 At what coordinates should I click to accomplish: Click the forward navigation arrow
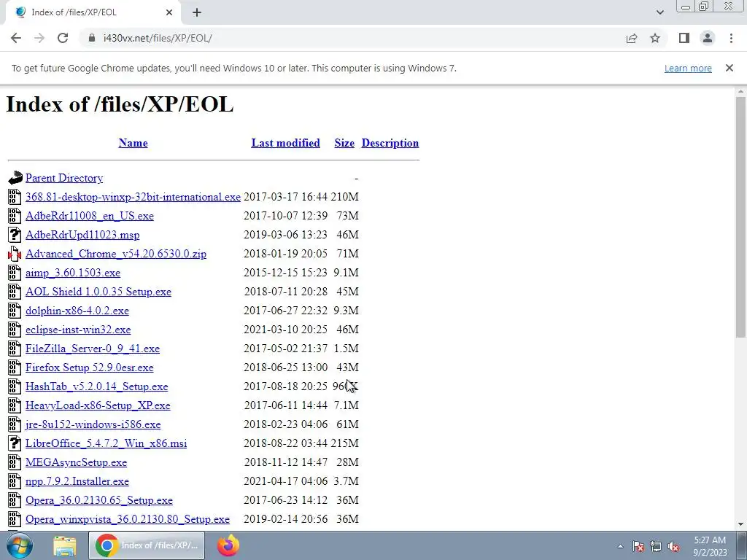(39, 38)
